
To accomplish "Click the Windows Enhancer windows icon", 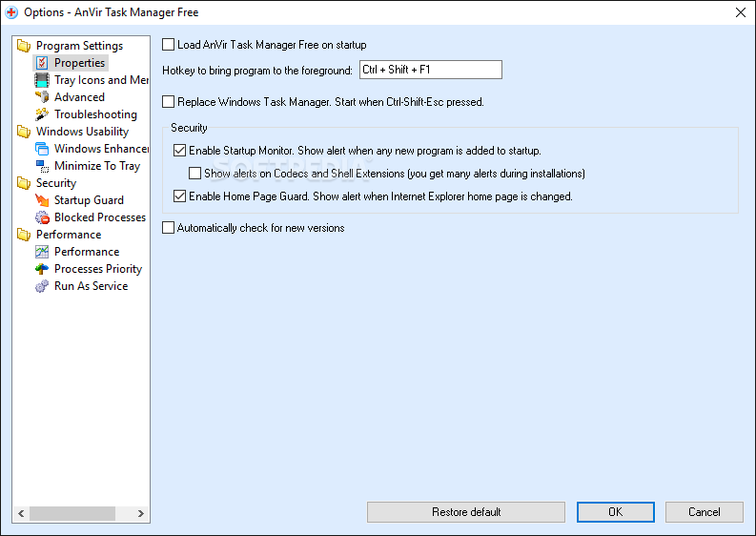I will (42, 149).
